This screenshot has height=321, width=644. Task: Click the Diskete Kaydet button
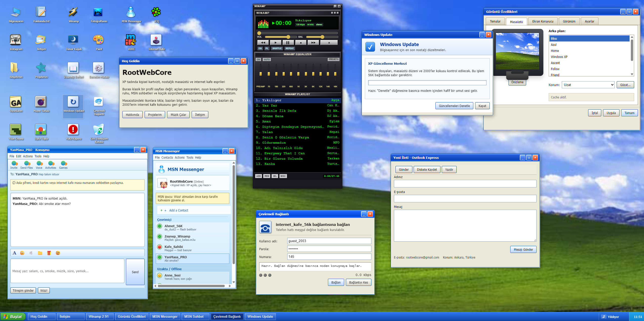(427, 169)
